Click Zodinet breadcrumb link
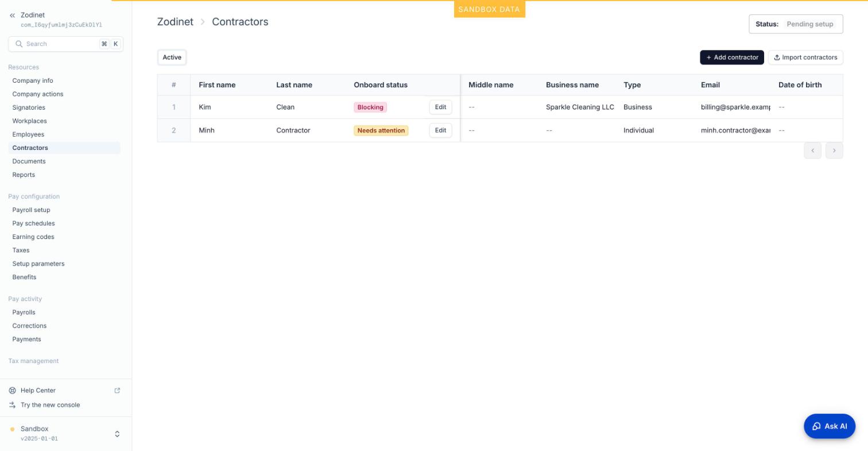The width and height of the screenshot is (868, 451). (x=175, y=22)
